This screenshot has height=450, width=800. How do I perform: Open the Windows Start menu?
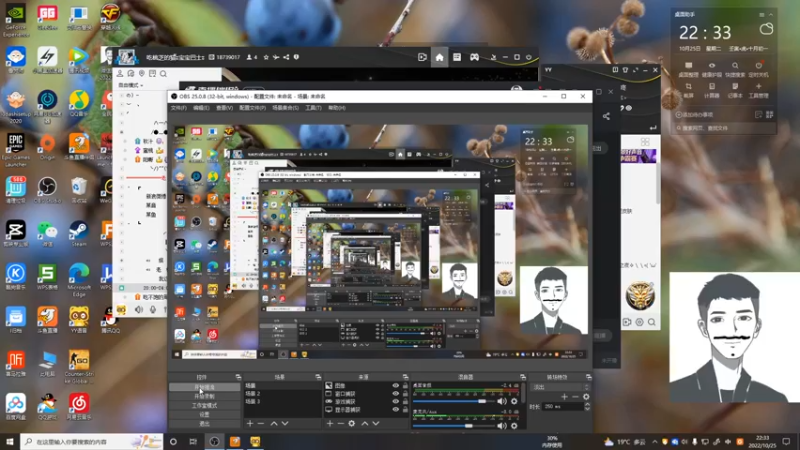coord(10,441)
